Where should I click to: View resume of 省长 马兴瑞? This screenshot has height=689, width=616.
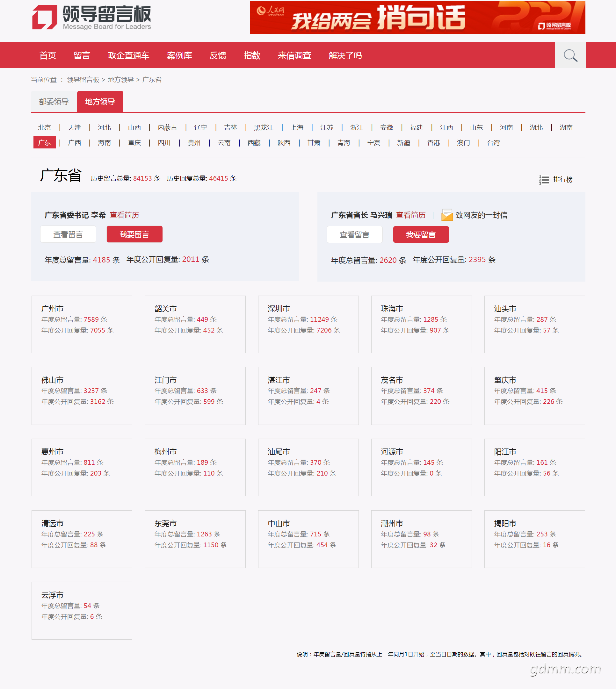pyautogui.click(x=410, y=215)
